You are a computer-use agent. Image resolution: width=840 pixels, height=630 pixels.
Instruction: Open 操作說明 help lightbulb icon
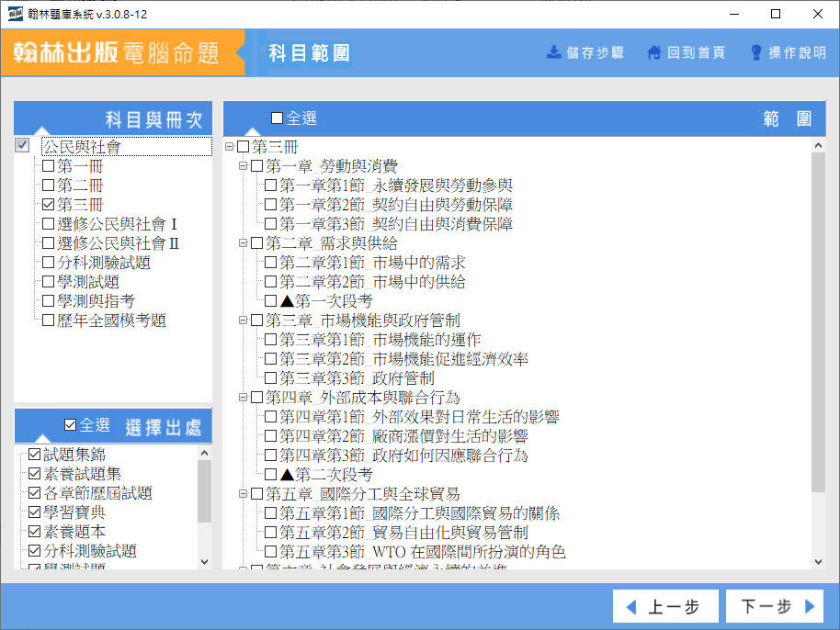[x=756, y=52]
